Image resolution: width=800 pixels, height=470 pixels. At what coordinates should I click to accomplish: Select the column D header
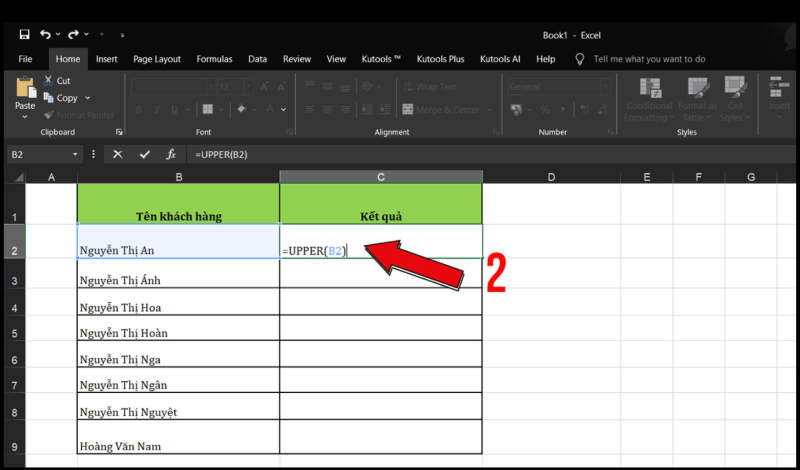(551, 177)
